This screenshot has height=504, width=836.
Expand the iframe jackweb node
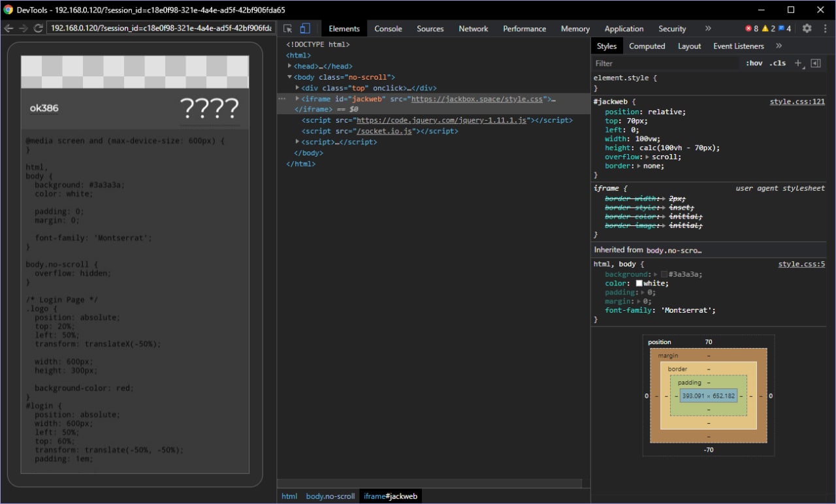click(298, 99)
